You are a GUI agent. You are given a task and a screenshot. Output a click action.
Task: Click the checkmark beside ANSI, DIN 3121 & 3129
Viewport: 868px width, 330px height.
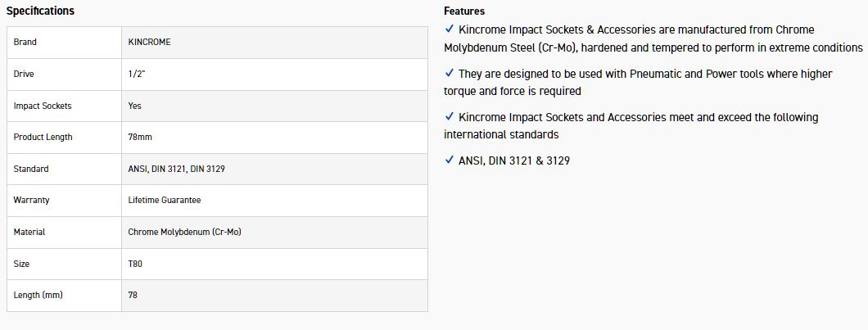(449, 160)
